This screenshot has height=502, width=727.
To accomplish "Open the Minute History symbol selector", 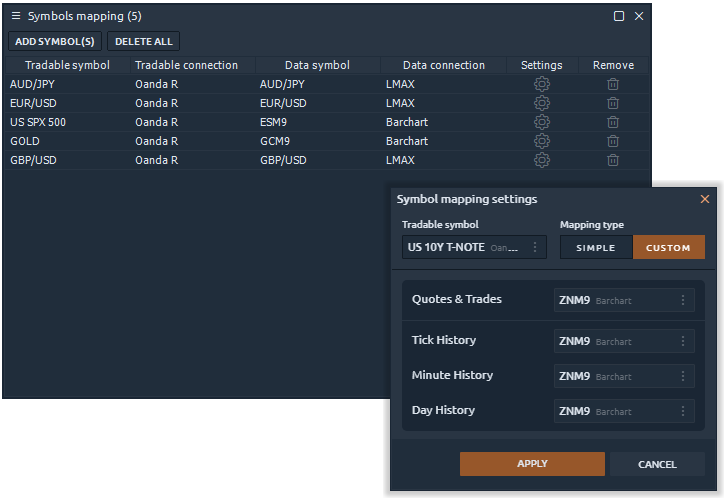I will point(624,376).
